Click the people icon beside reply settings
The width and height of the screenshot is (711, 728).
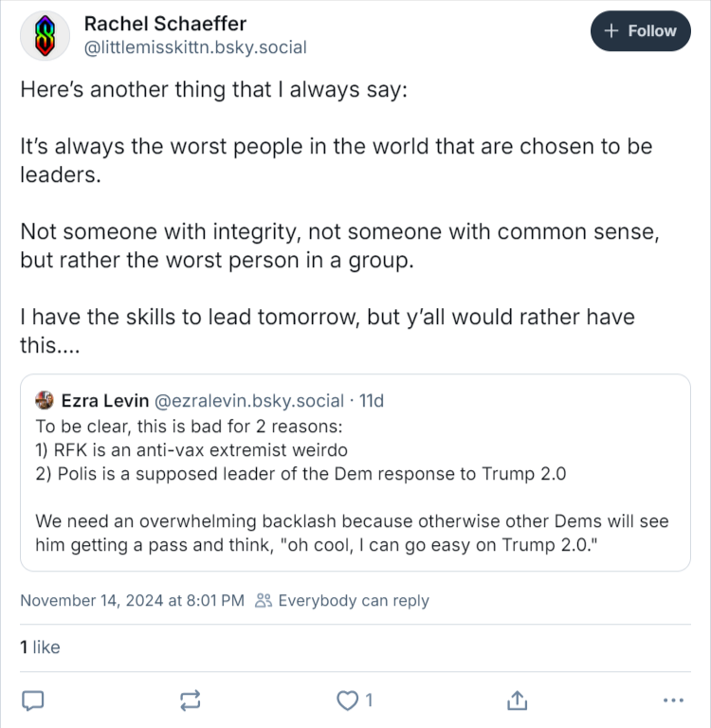coord(264,601)
